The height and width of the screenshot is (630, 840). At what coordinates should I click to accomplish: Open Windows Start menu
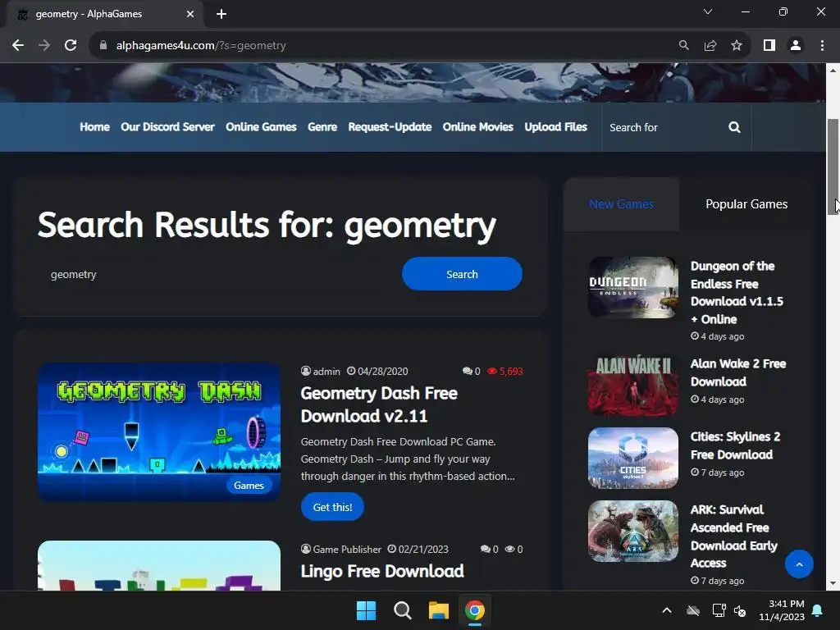[367, 610]
